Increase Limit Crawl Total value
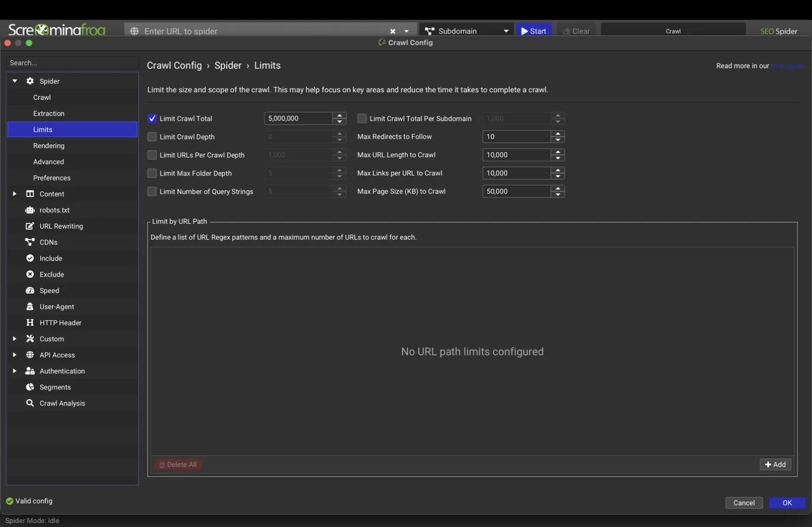This screenshot has height=527, width=812. pos(339,115)
